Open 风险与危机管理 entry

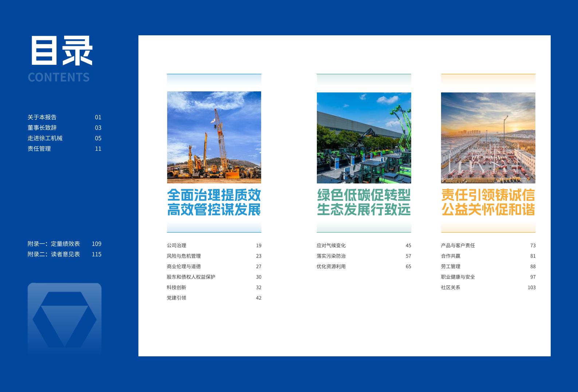[x=184, y=256]
